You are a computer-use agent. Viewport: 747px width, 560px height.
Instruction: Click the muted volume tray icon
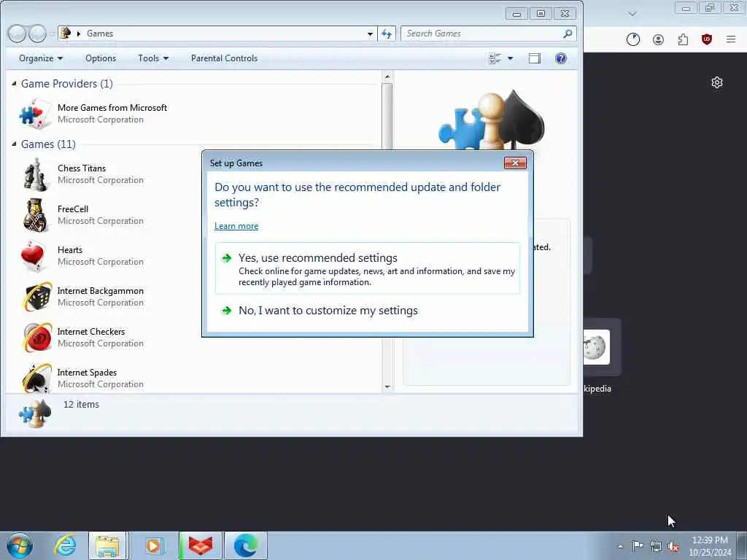click(673, 546)
